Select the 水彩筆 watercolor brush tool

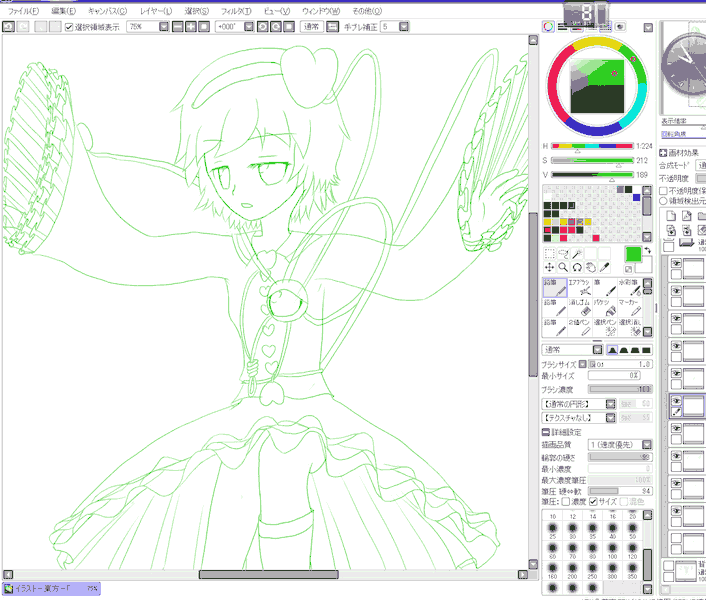629,288
